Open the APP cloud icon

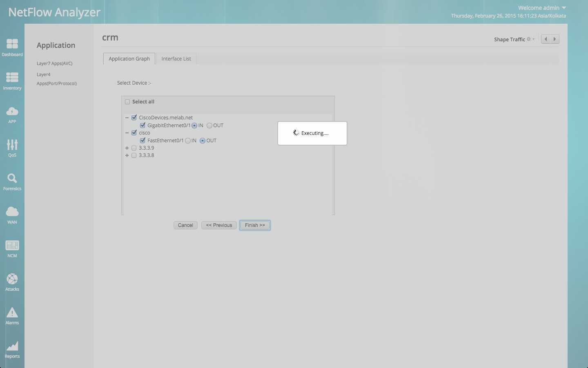(12, 111)
